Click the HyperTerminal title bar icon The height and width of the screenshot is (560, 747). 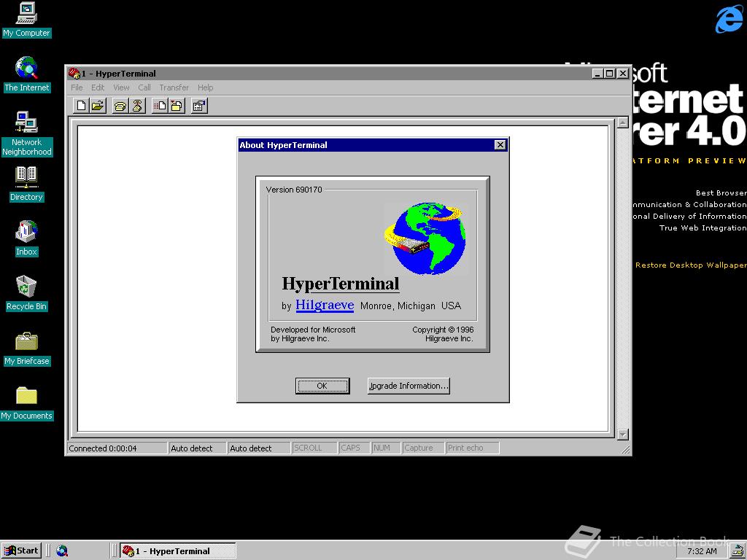point(74,74)
